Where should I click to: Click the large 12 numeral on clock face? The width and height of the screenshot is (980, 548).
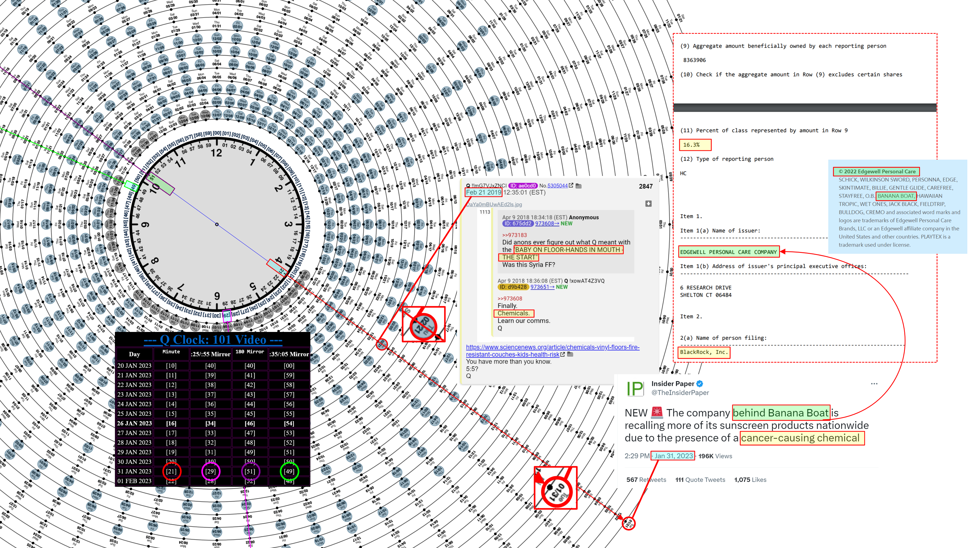217,153
